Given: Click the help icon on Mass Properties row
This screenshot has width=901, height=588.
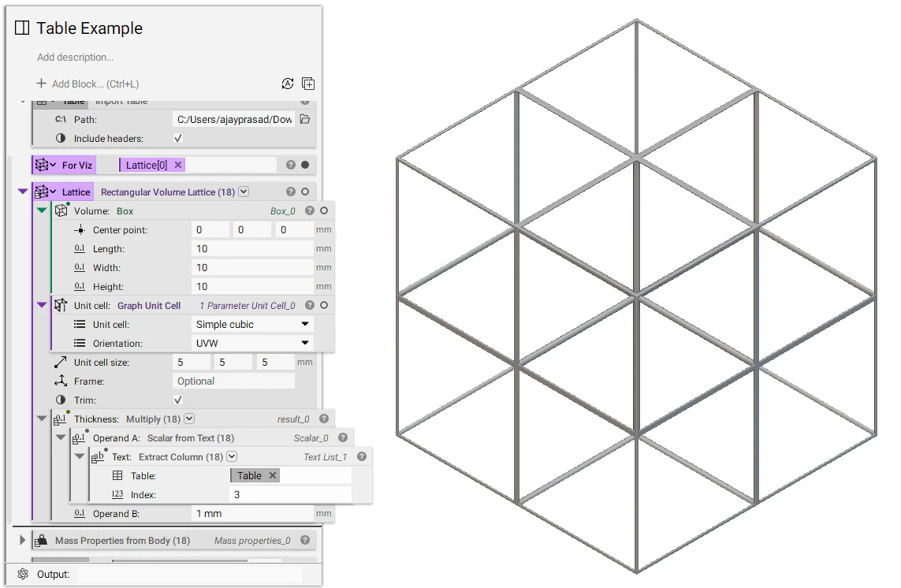Looking at the screenshot, I should [x=305, y=540].
